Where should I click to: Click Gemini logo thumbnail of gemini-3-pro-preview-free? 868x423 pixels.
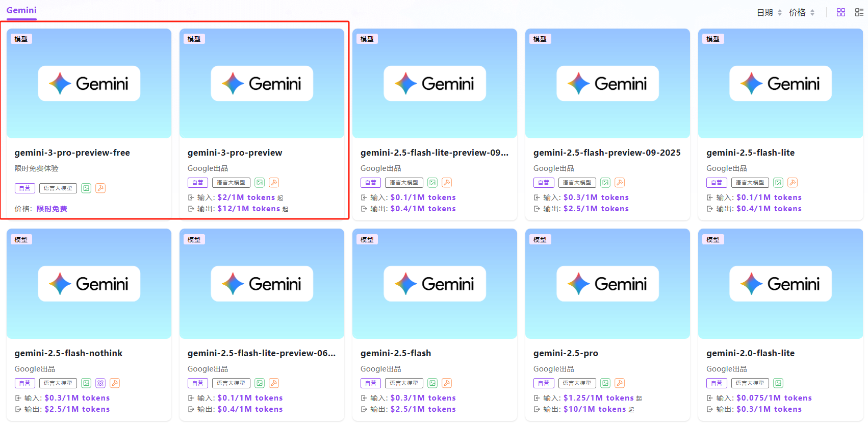coord(89,83)
